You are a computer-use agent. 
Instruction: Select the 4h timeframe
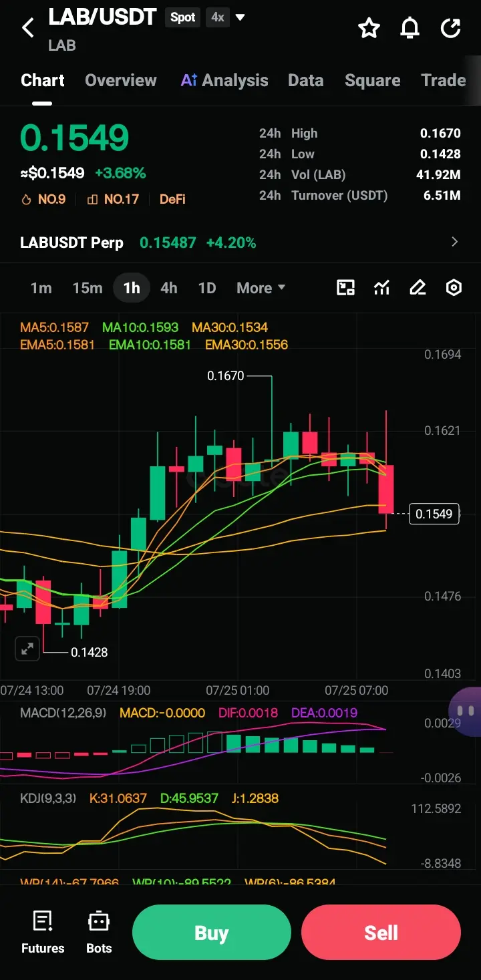pos(169,288)
